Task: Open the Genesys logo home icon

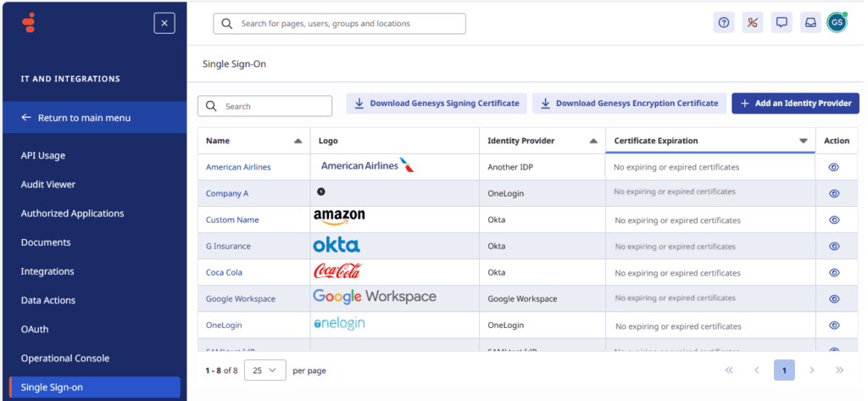Action: (x=28, y=23)
